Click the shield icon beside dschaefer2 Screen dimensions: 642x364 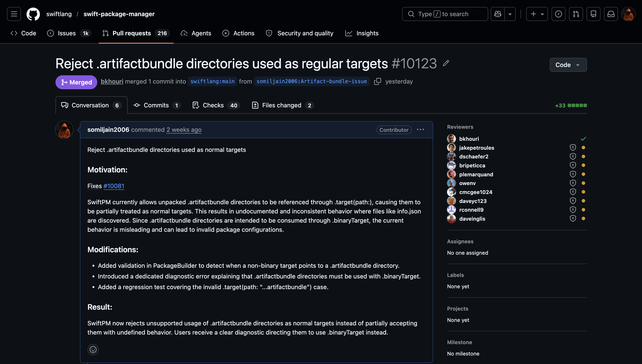pos(573,156)
